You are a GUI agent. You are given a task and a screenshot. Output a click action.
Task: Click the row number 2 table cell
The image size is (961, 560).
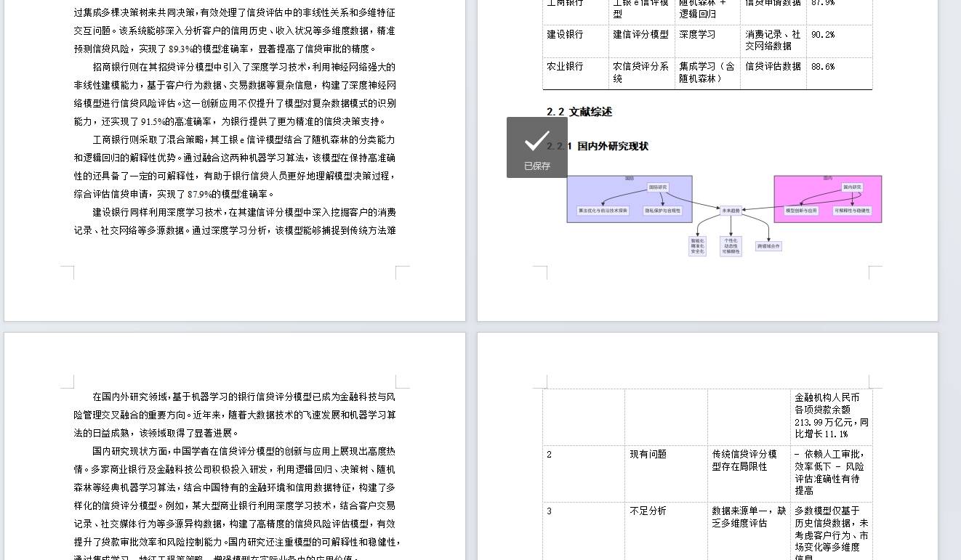click(584, 474)
